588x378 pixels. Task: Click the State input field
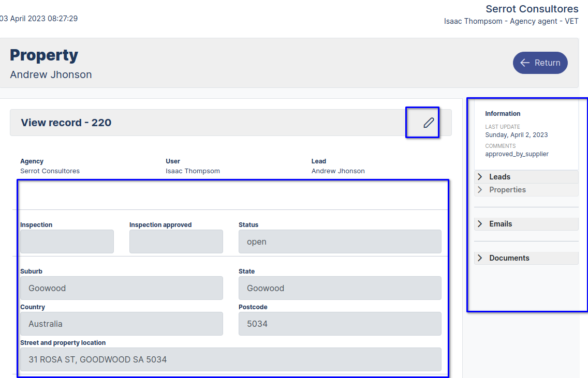tap(340, 288)
